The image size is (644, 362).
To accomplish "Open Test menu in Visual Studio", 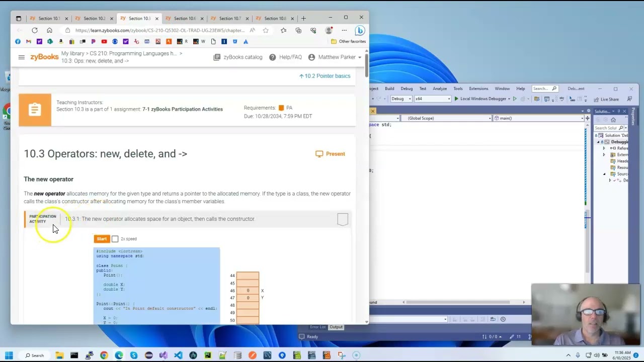I will [423, 88].
